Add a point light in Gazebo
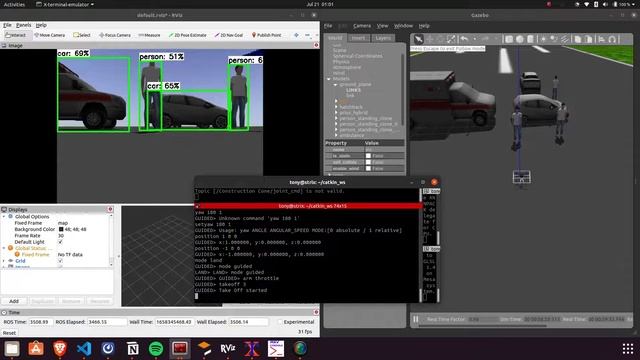 click(x=543, y=39)
